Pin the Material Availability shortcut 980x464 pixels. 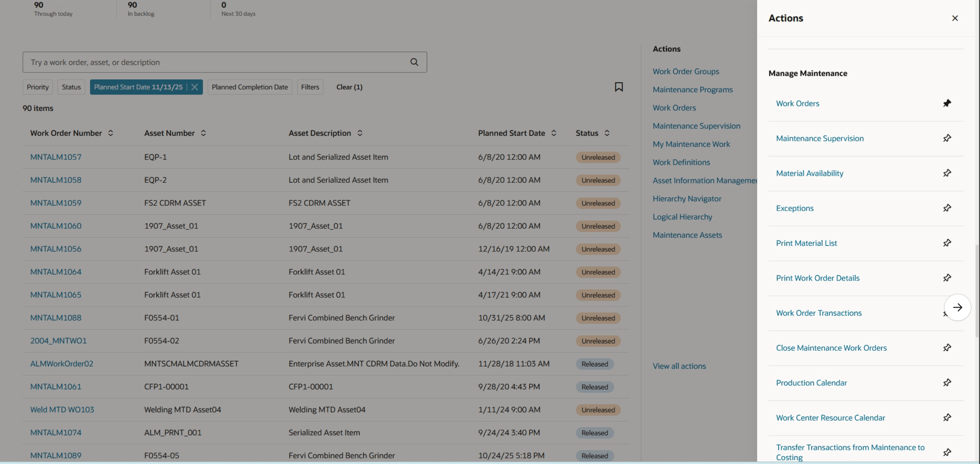947,173
